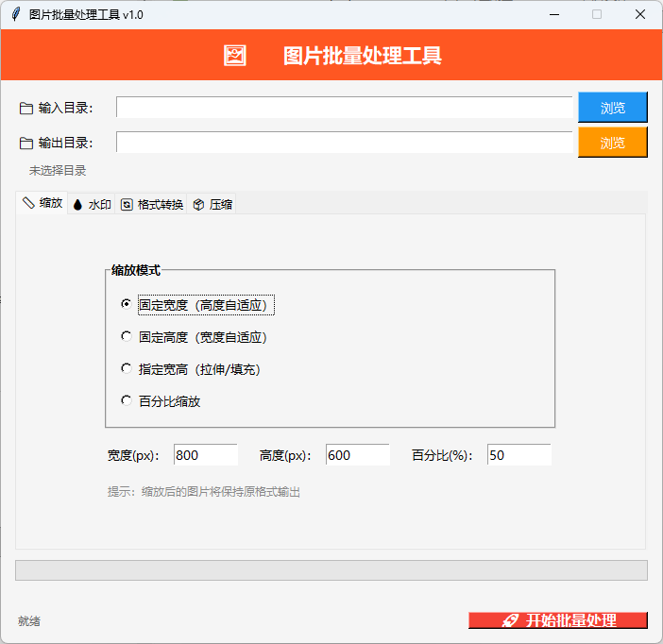663x644 pixels.
Task: Close the 图片批量处理工具 window
Action: click(640, 14)
